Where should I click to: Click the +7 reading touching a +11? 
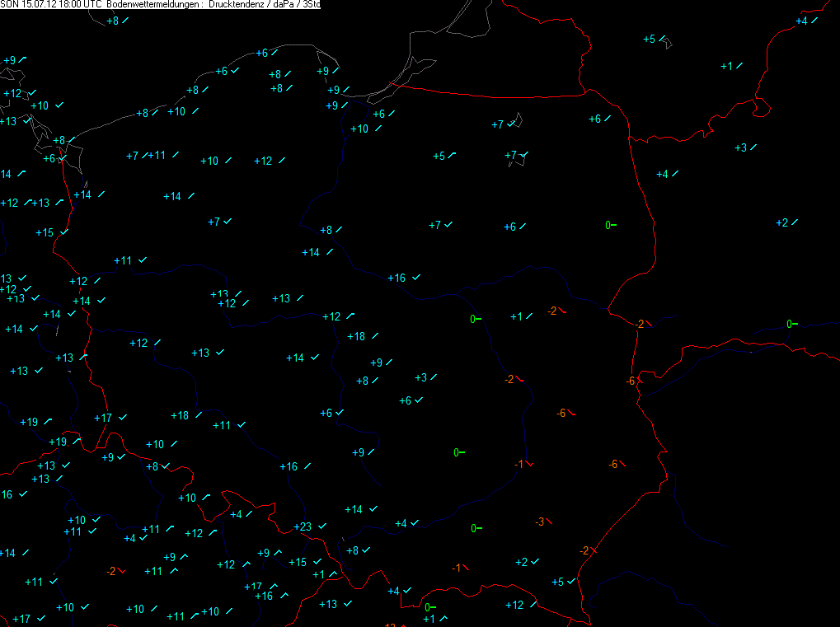tap(133, 156)
